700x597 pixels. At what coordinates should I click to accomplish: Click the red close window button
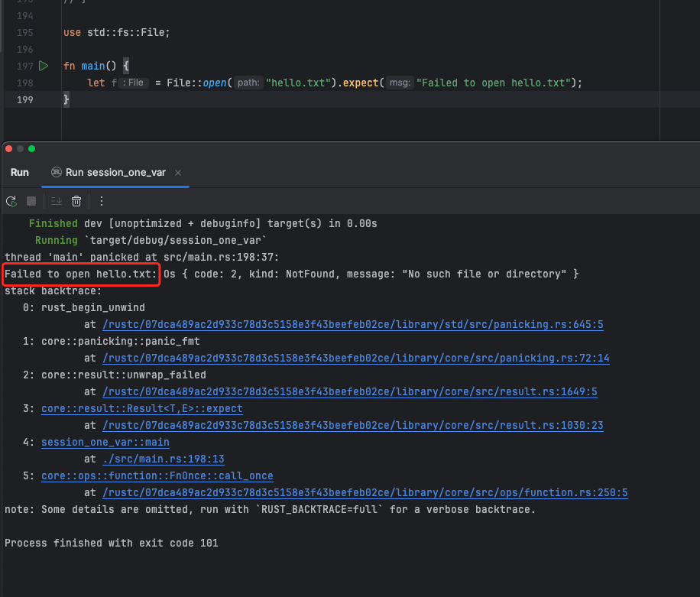(9, 149)
